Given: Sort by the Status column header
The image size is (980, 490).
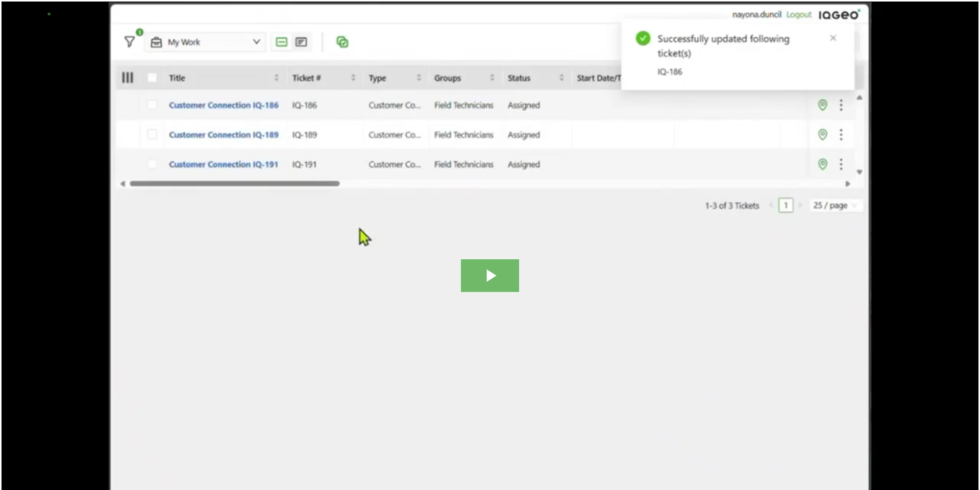Looking at the screenshot, I should 519,78.
